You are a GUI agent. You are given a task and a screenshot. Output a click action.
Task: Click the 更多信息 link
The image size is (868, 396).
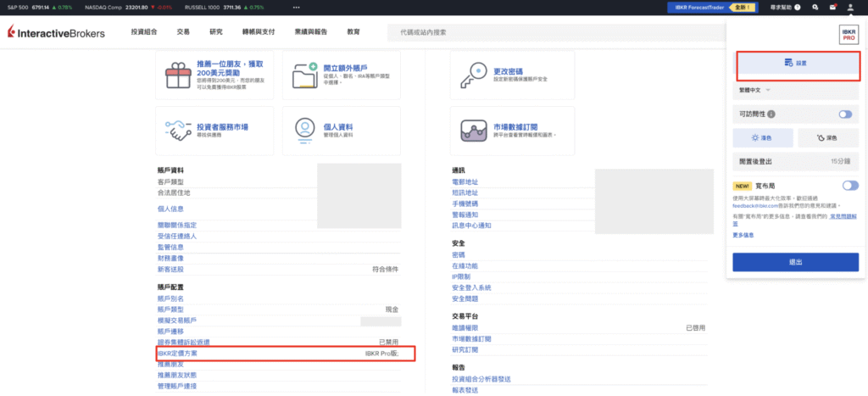[743, 236]
